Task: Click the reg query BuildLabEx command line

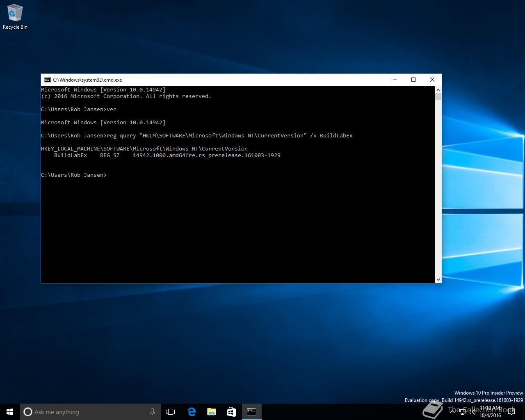Action: coord(197,135)
